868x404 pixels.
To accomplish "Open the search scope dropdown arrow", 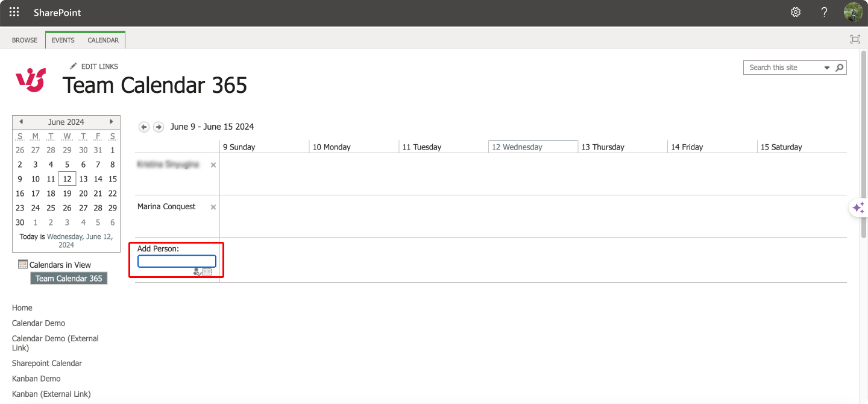I will point(827,68).
